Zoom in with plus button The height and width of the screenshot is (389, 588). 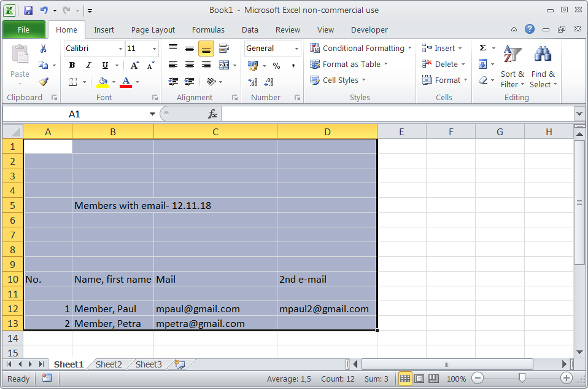tap(567, 379)
